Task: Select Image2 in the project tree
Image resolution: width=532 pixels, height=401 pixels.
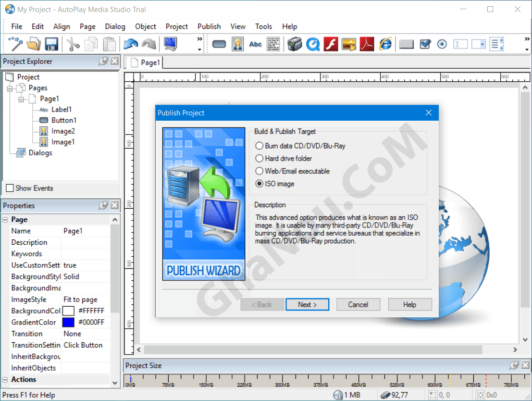Action: (63, 131)
